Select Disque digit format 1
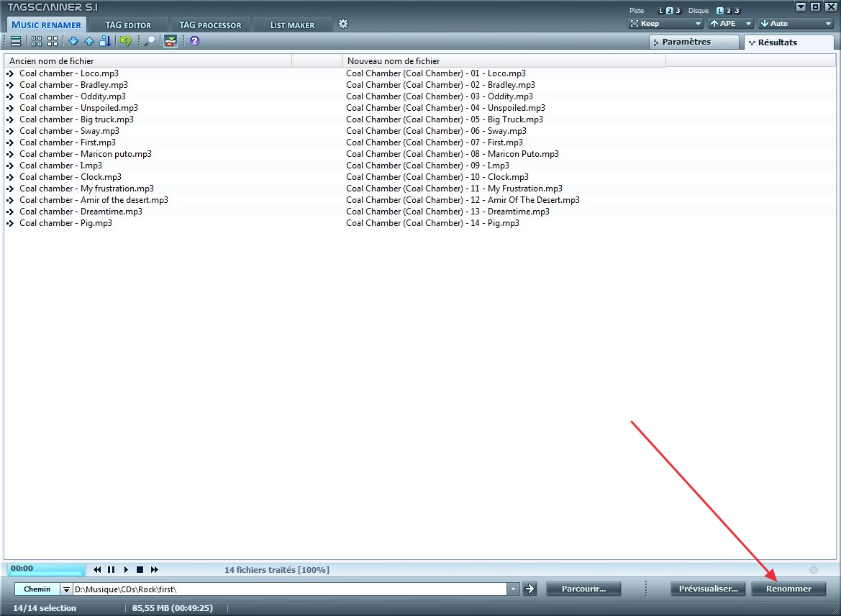The height and width of the screenshot is (616, 841). [x=720, y=11]
